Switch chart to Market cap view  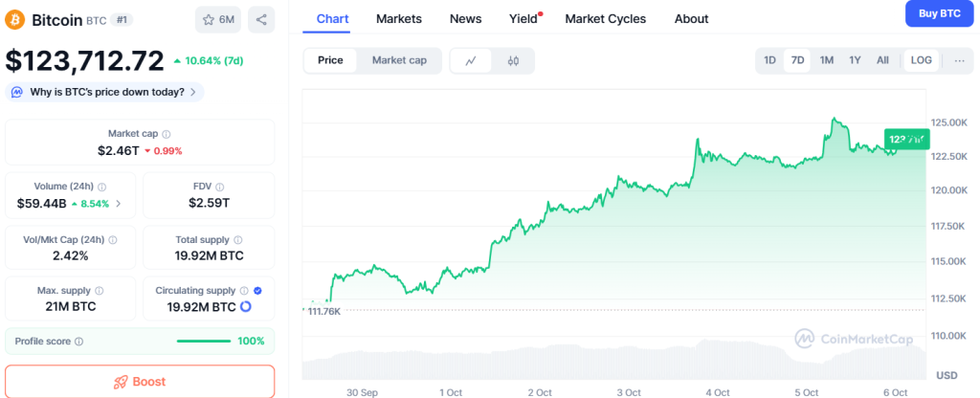[399, 60]
